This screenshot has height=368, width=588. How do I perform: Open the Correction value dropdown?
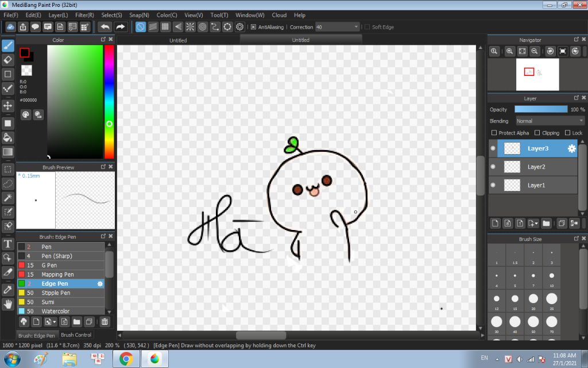pos(356,27)
